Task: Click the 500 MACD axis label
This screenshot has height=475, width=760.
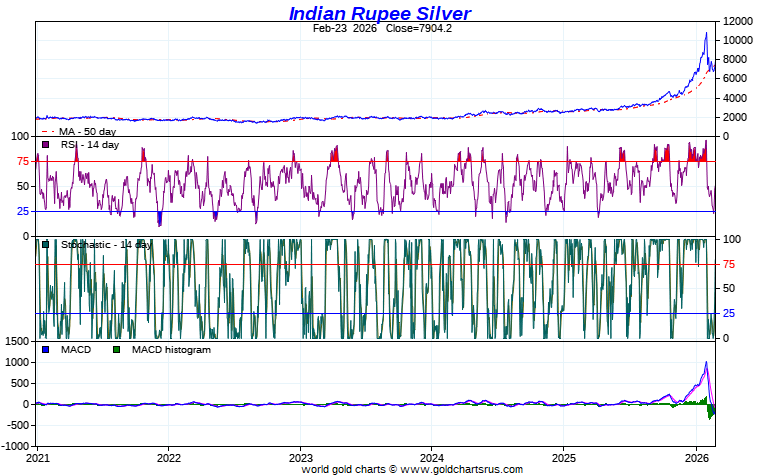Action: [x=20, y=383]
